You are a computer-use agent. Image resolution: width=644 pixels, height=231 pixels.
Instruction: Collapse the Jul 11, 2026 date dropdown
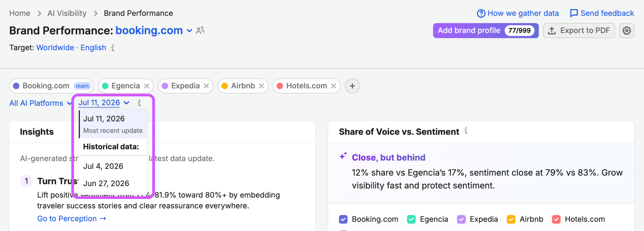pos(104,103)
